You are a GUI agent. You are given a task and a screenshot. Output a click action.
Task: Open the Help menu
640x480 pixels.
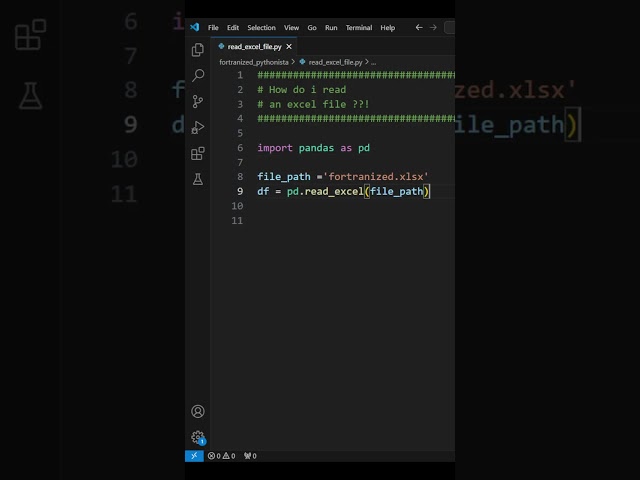[387, 28]
